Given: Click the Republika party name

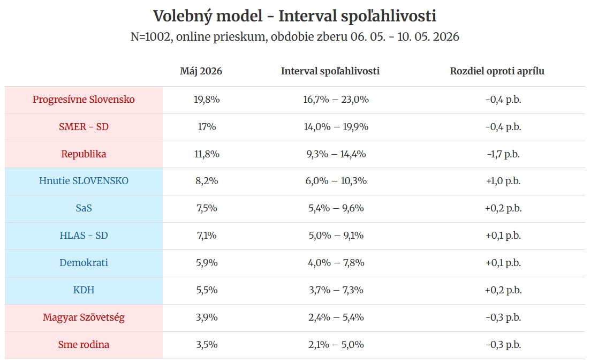Looking at the screenshot, I should click(84, 154).
